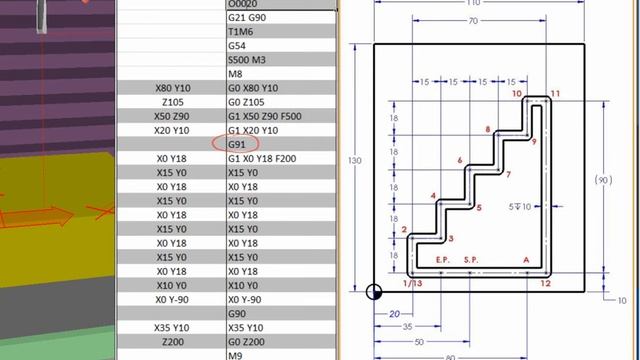This screenshot has height=360, width=640.
Task: Select the T1M6 tool change cell
Action: coord(282,31)
